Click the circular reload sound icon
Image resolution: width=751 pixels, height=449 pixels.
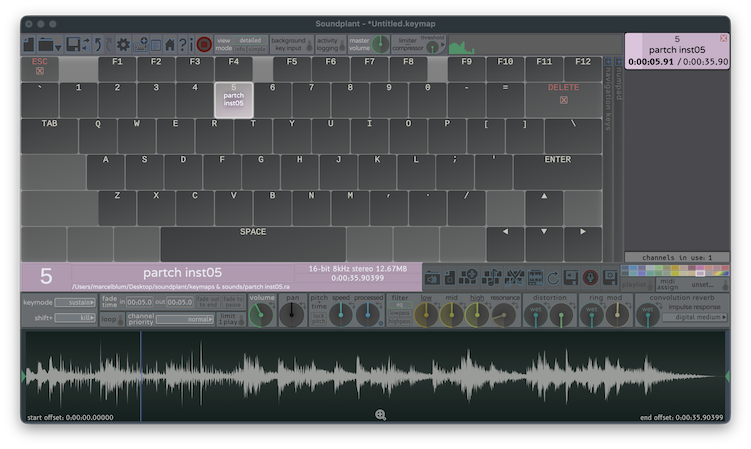pos(553,278)
